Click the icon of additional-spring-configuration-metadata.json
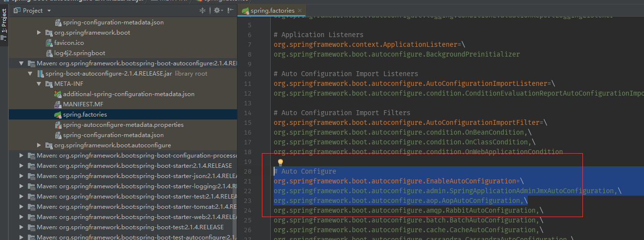 pos(58,94)
